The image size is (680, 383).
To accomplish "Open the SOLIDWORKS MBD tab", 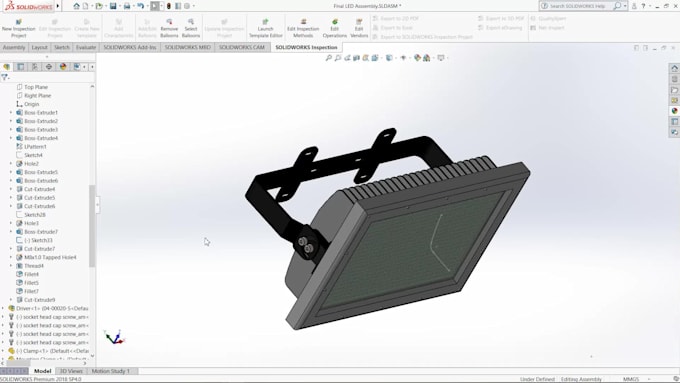I will (x=187, y=47).
